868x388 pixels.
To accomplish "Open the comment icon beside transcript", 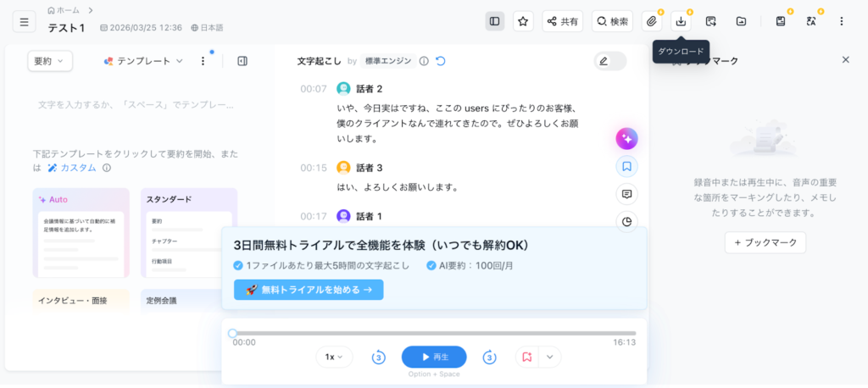I will [x=626, y=194].
